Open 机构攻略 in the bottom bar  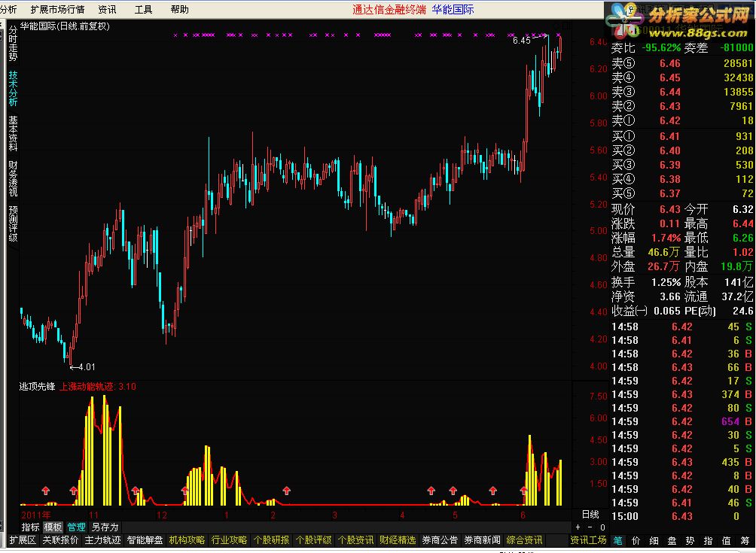(187, 540)
